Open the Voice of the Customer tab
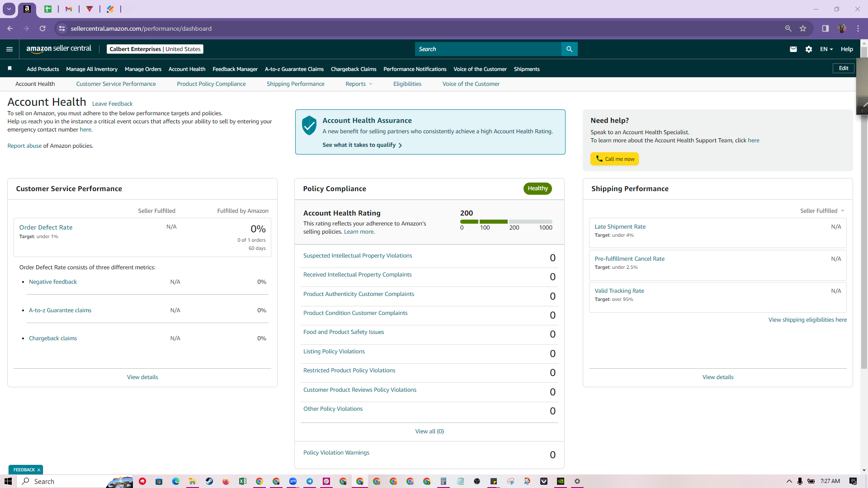This screenshot has height=488, width=868. (x=471, y=84)
